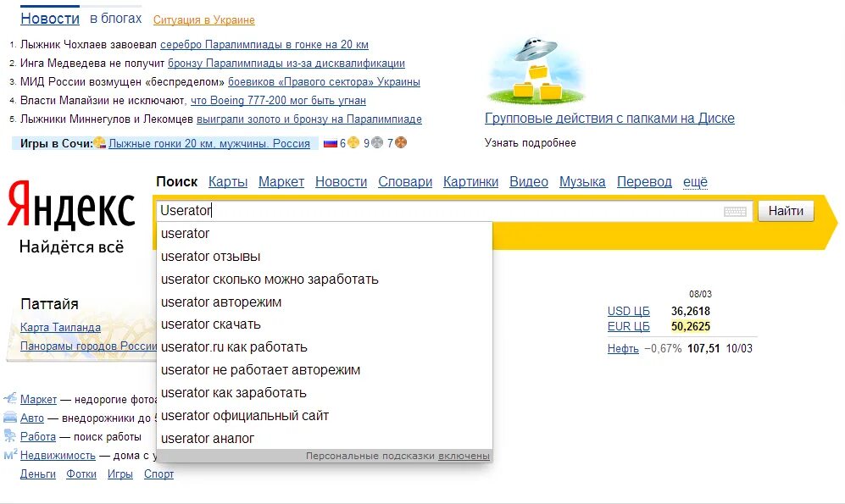The image size is (845, 504).
Task: Open Групповые действия с папками на Диске
Action: point(609,119)
